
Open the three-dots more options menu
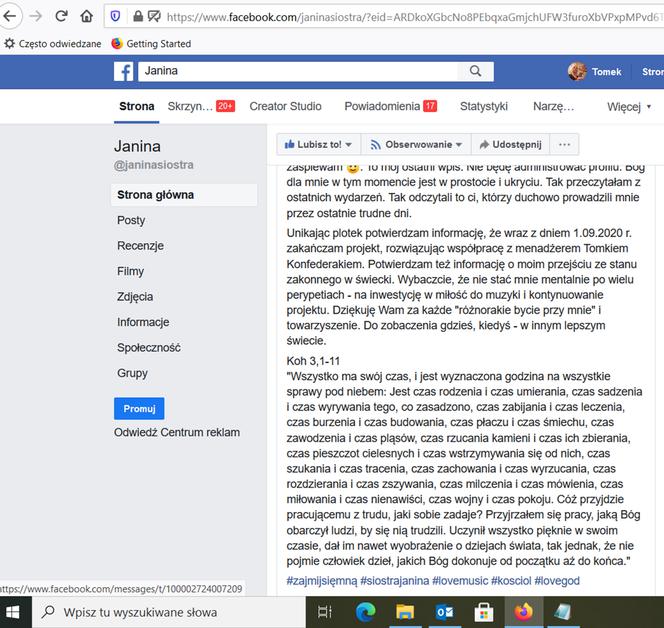[565, 144]
